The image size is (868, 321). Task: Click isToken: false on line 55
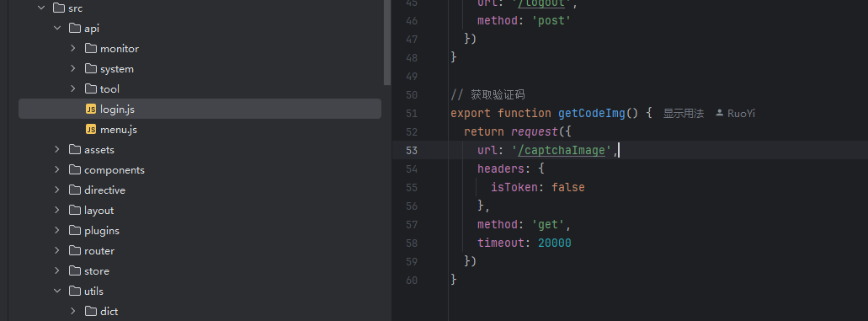(537, 187)
